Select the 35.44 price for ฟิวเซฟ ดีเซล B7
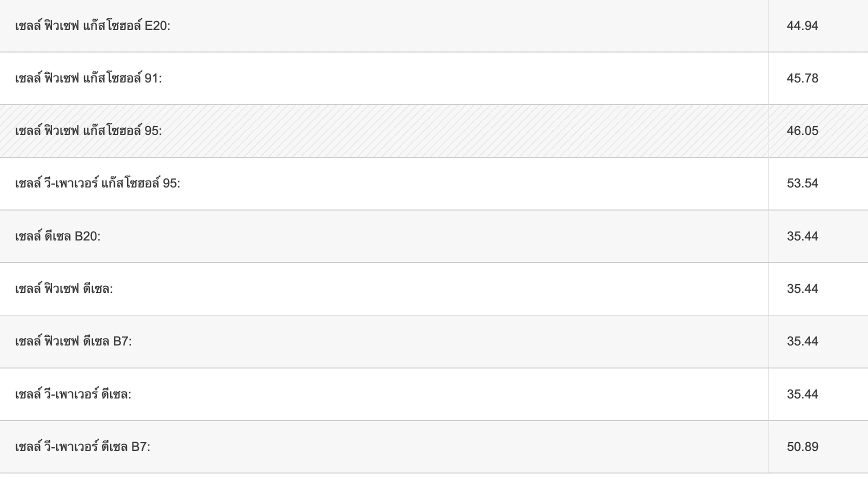 802,341
